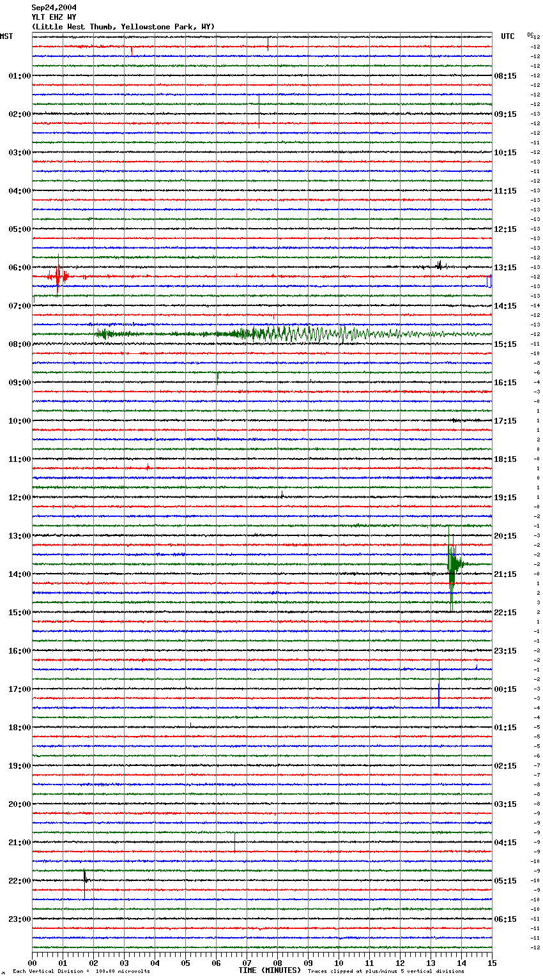Viewport: 543px width, 980px height.
Task: Click the red event burst after 06:00
Action: [x=59, y=277]
